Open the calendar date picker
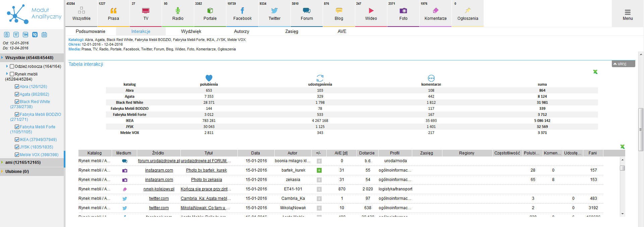This screenshot has width=644, height=227. point(44,35)
